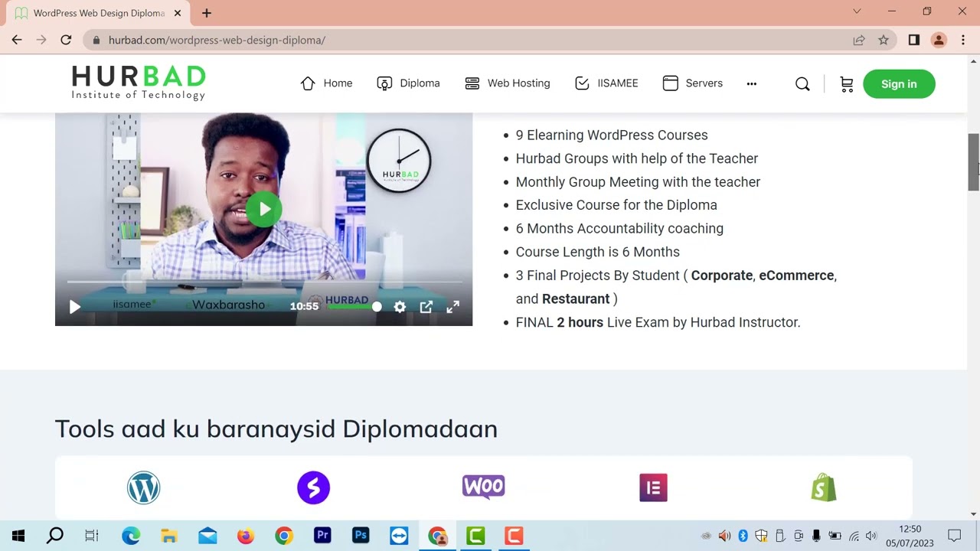Viewport: 980px width, 551px height.
Task: Open TeamViewer from taskbar
Action: click(399, 536)
